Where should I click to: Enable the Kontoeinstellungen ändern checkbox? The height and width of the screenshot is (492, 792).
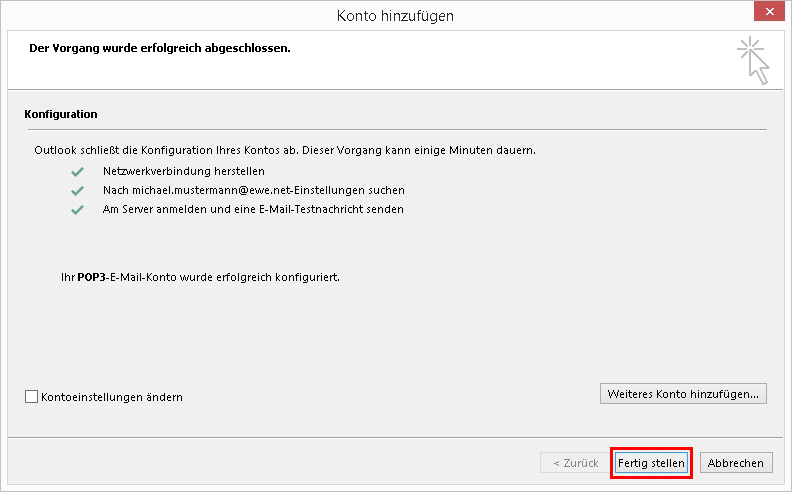(x=31, y=397)
